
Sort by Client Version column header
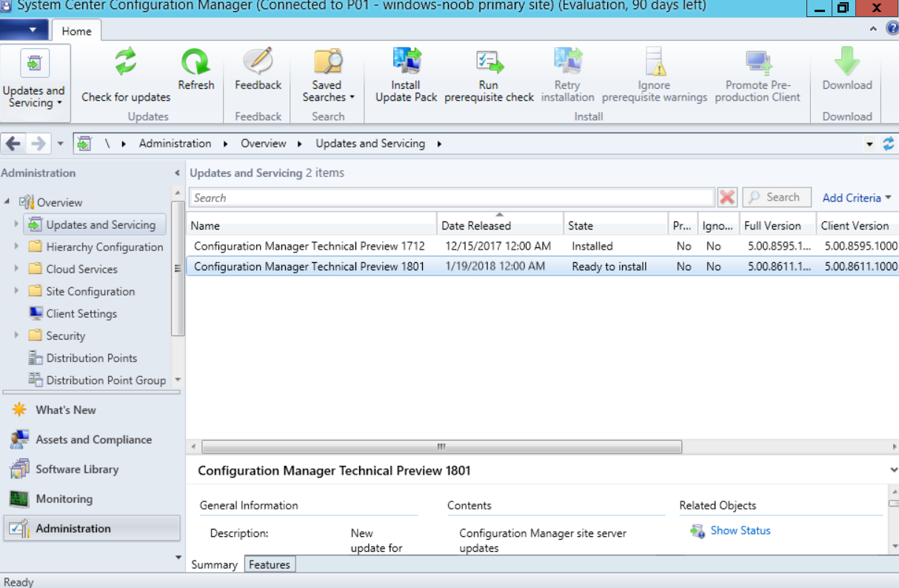click(x=858, y=225)
